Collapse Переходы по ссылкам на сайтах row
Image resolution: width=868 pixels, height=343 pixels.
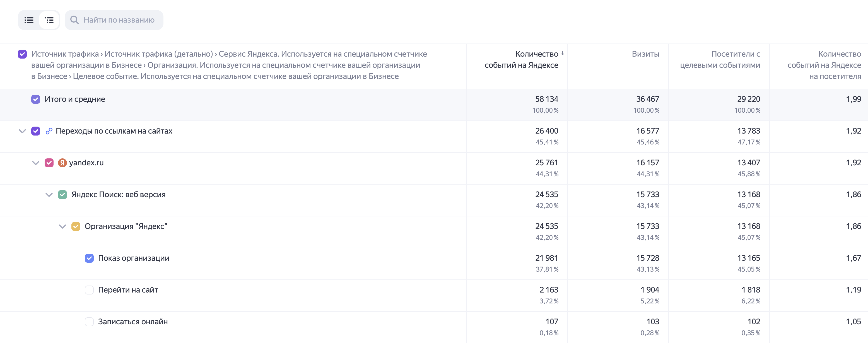22,131
